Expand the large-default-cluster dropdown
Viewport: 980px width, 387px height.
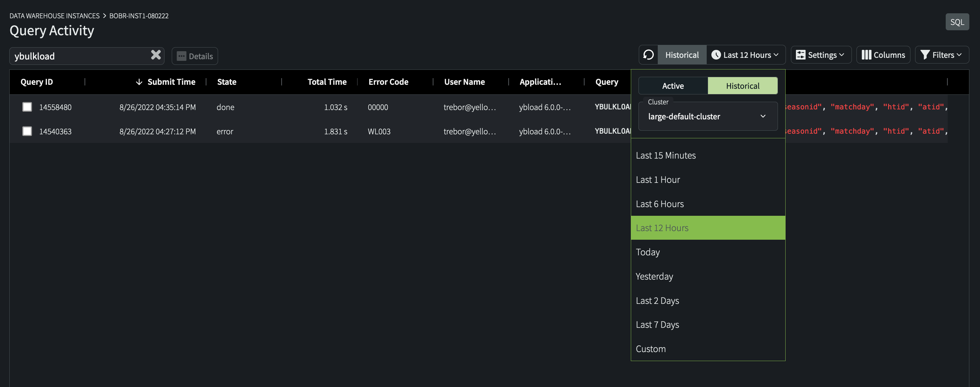tap(708, 116)
